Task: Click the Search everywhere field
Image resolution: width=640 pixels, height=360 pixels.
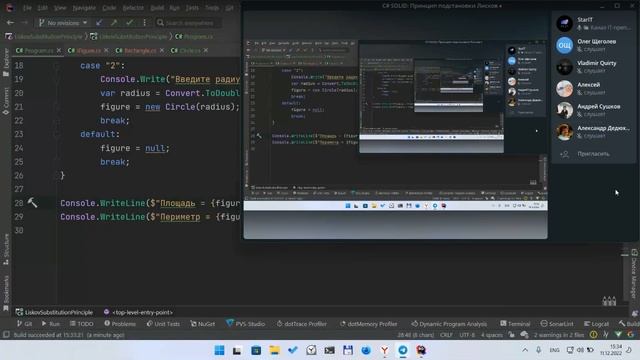Action: [x=190, y=23]
